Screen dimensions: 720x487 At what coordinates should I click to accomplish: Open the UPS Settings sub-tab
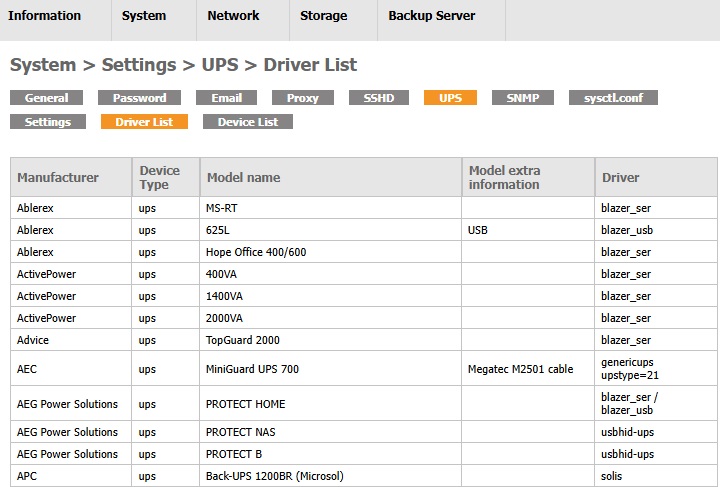[48, 122]
